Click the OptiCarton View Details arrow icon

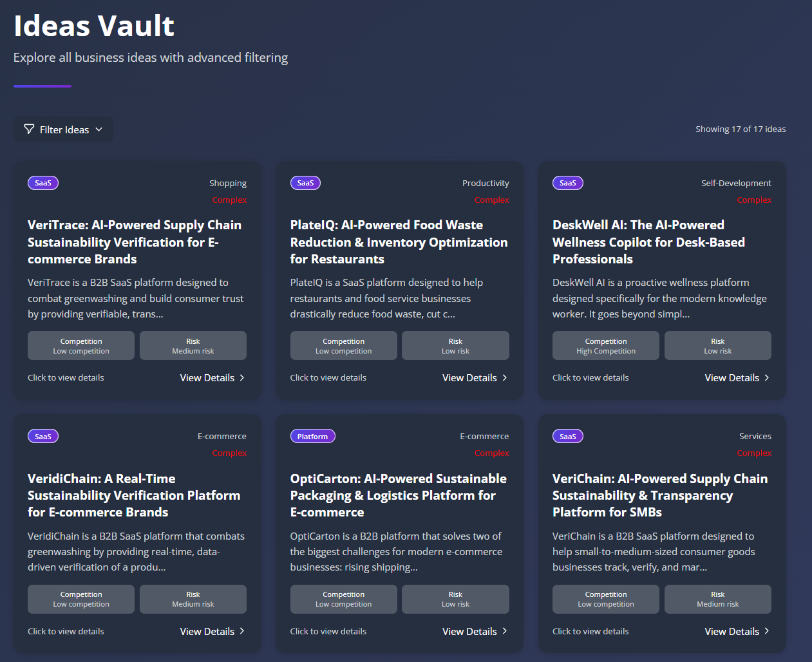point(505,631)
